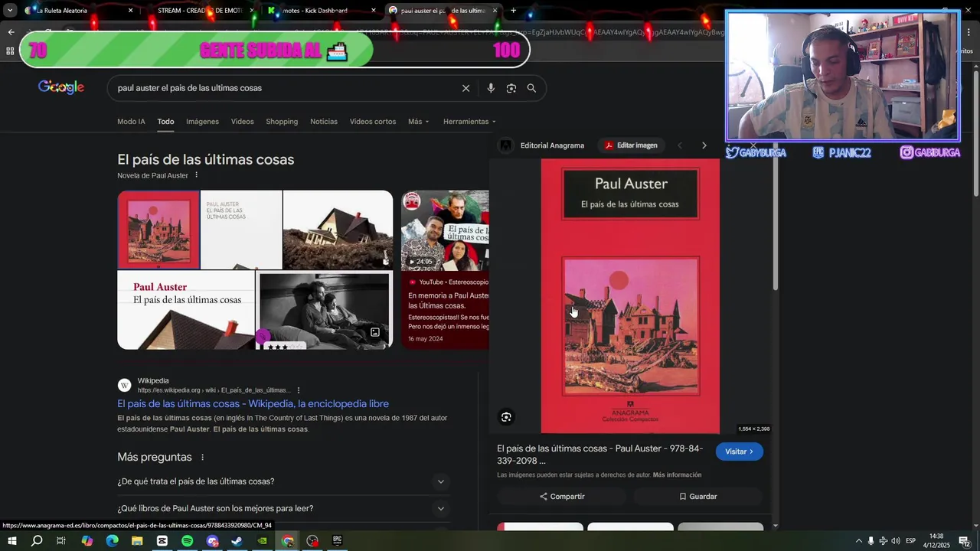Image resolution: width=980 pixels, height=551 pixels.
Task: Click Editar imagen in image preview
Action: tap(631, 145)
